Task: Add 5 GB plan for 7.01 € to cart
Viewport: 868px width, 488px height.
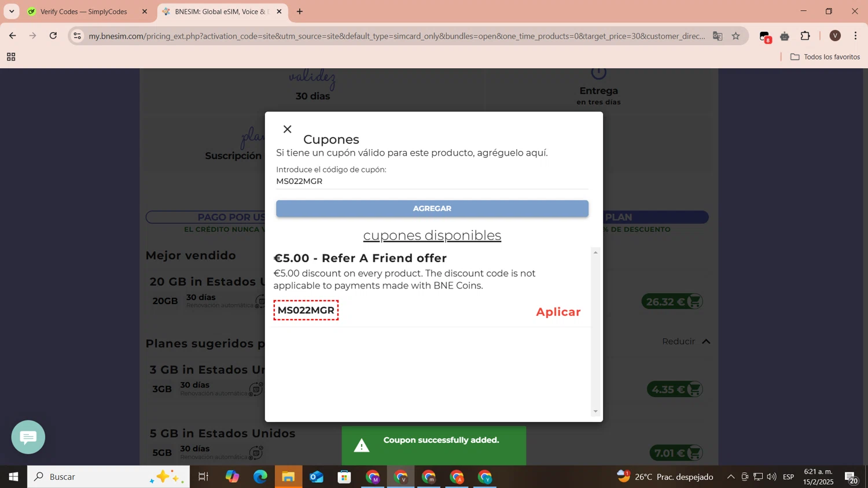Action: click(x=676, y=453)
